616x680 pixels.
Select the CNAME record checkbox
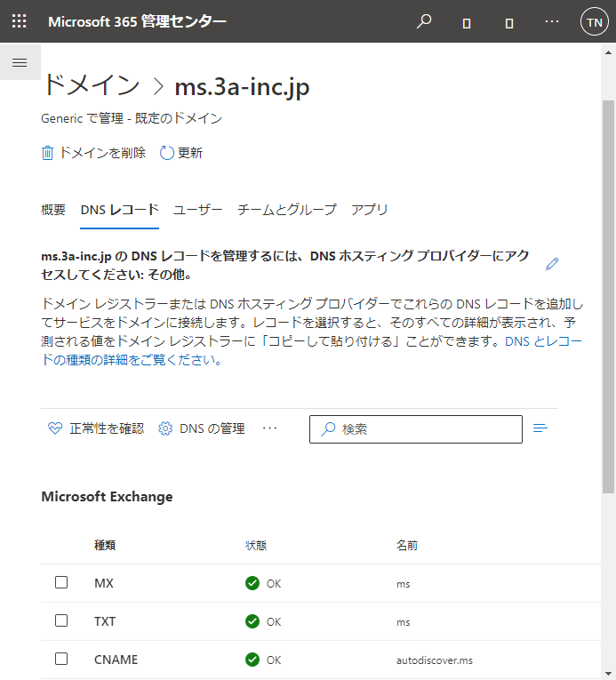coord(61,659)
